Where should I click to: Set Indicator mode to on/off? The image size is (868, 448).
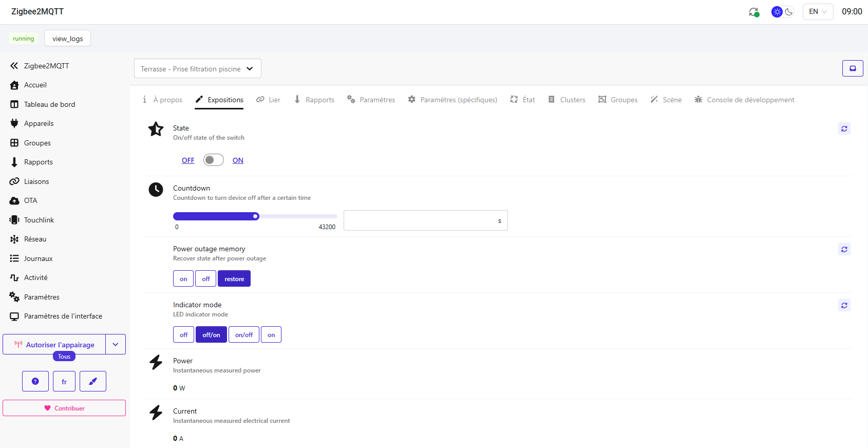pos(243,334)
